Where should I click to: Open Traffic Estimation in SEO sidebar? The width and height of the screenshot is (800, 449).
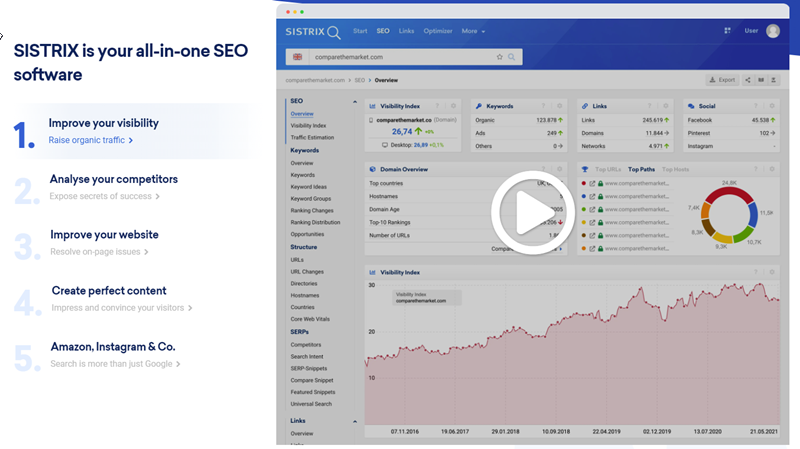(x=314, y=138)
